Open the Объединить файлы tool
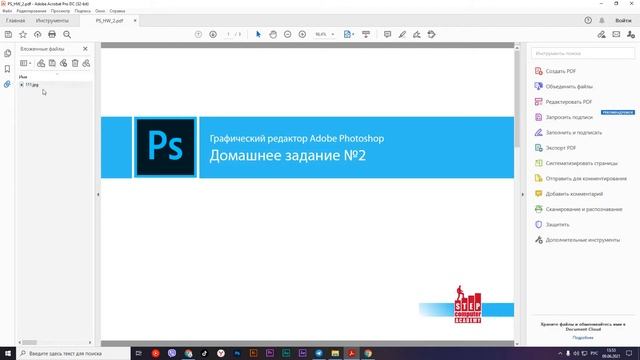The height and width of the screenshot is (360, 640). [x=563, y=87]
